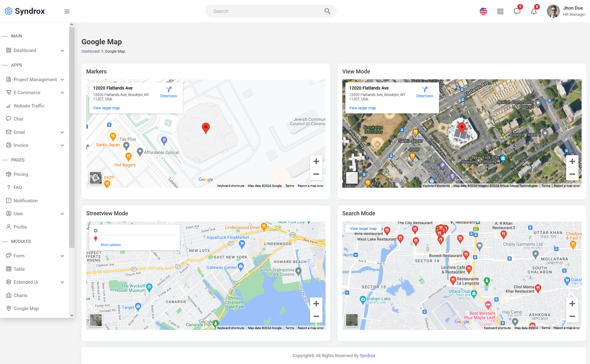Image resolution: width=590 pixels, height=364 pixels.
Task: Zoom in on the View Mode map
Action: pyautogui.click(x=572, y=161)
